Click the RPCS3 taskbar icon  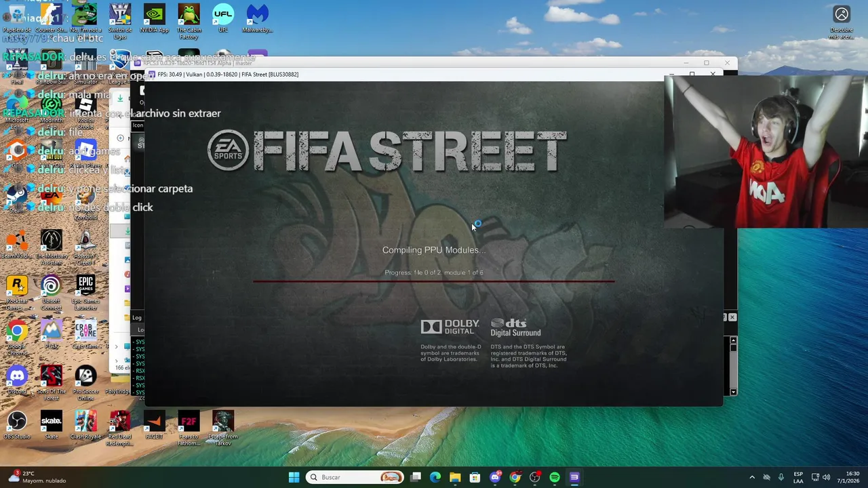pos(574,477)
